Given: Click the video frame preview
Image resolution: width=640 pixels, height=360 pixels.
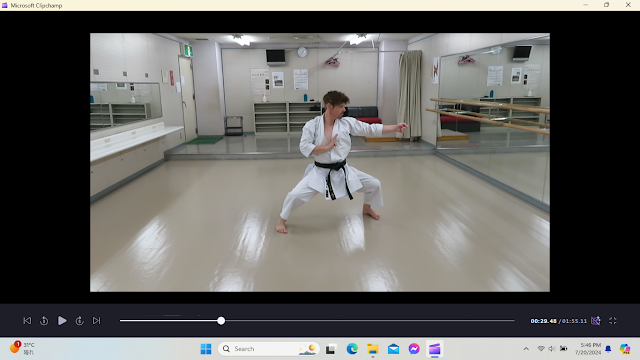Looking at the screenshot, I should 320,162.
